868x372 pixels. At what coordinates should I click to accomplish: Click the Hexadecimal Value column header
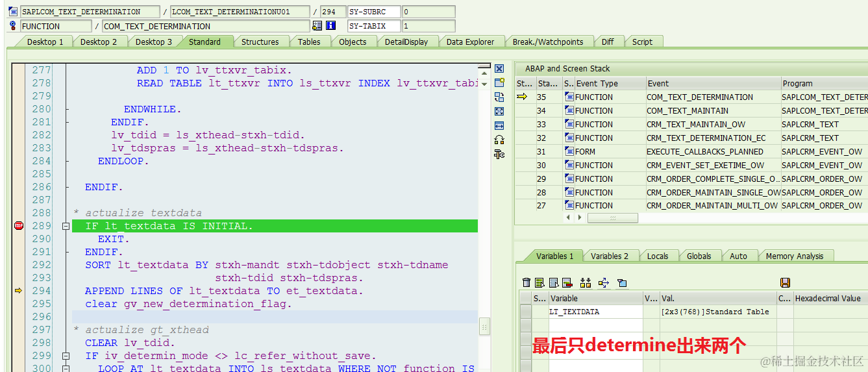click(x=830, y=299)
